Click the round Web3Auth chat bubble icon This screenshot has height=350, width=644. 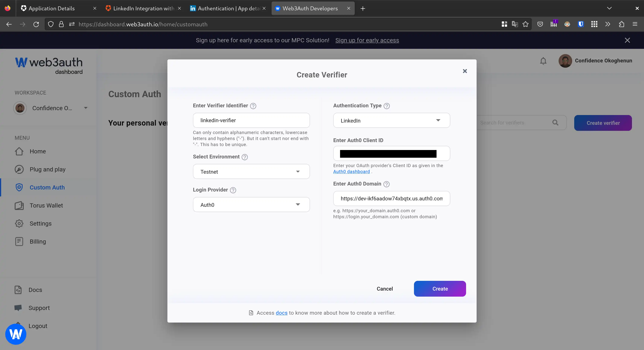[x=15, y=334]
